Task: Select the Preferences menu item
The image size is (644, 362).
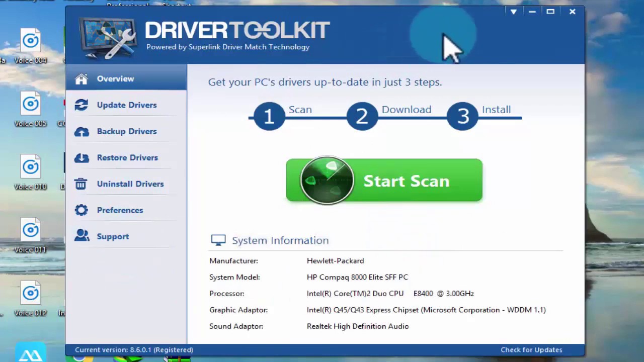Action: pyautogui.click(x=120, y=210)
